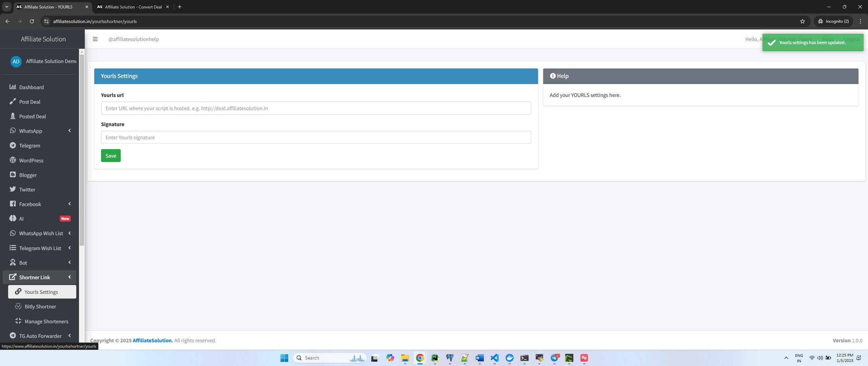
Task: Click the Telegram icon in sidebar
Action: pos(13,145)
